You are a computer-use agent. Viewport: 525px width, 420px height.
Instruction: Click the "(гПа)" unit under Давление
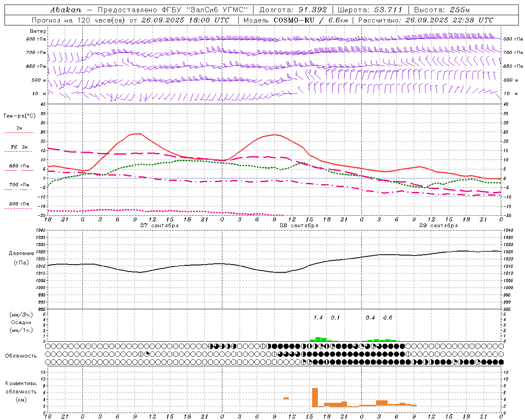(x=21, y=263)
